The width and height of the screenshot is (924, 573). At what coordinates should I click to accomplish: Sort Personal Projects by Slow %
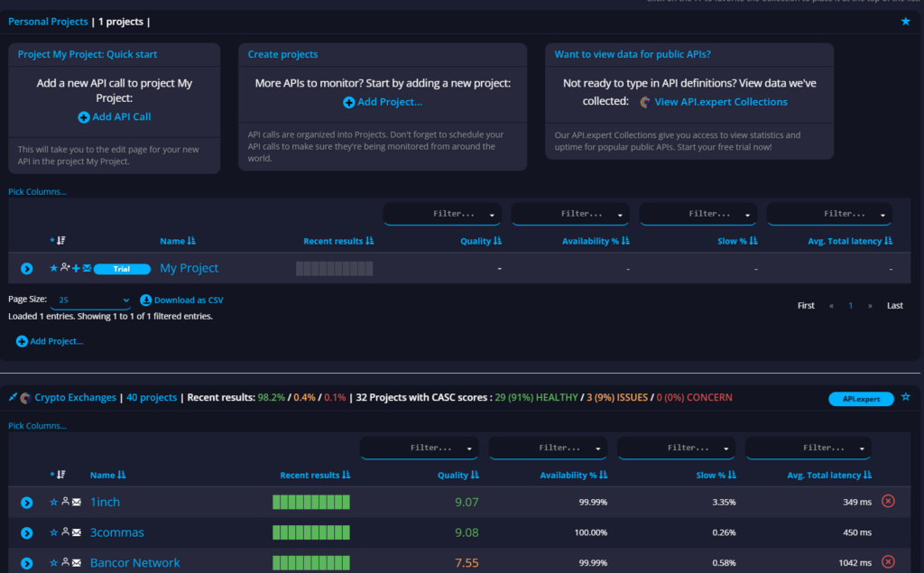[x=737, y=241]
